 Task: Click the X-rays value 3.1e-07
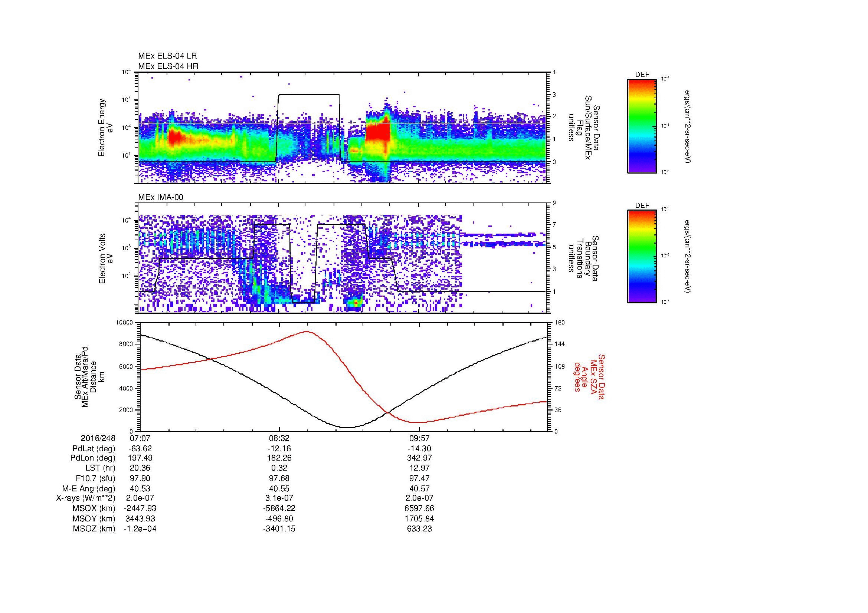(x=279, y=498)
